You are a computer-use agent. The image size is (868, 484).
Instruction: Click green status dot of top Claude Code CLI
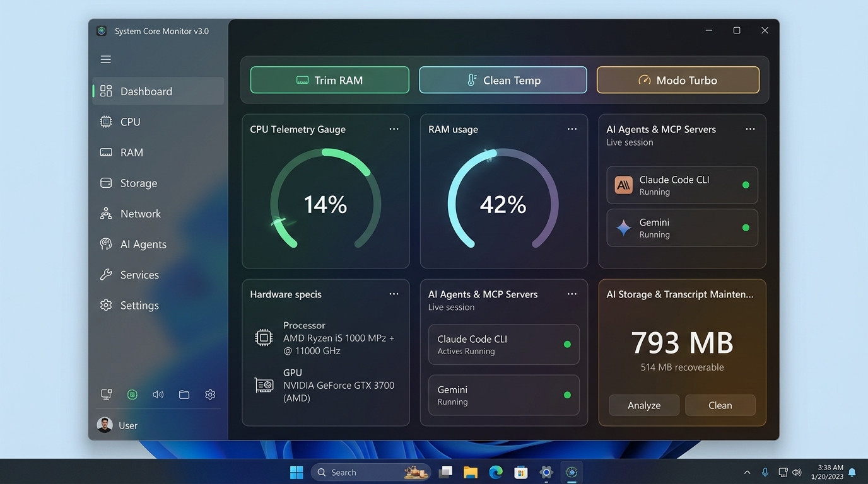click(x=746, y=185)
